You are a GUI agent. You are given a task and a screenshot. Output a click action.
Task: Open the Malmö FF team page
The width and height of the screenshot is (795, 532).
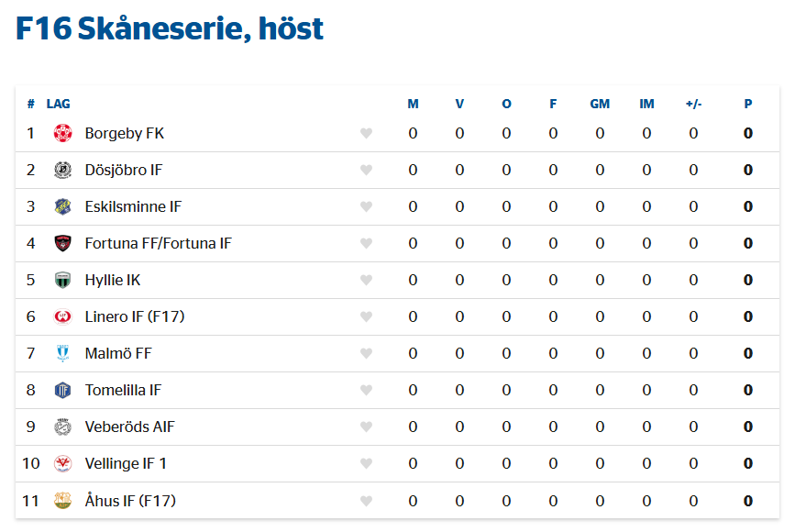(x=118, y=353)
